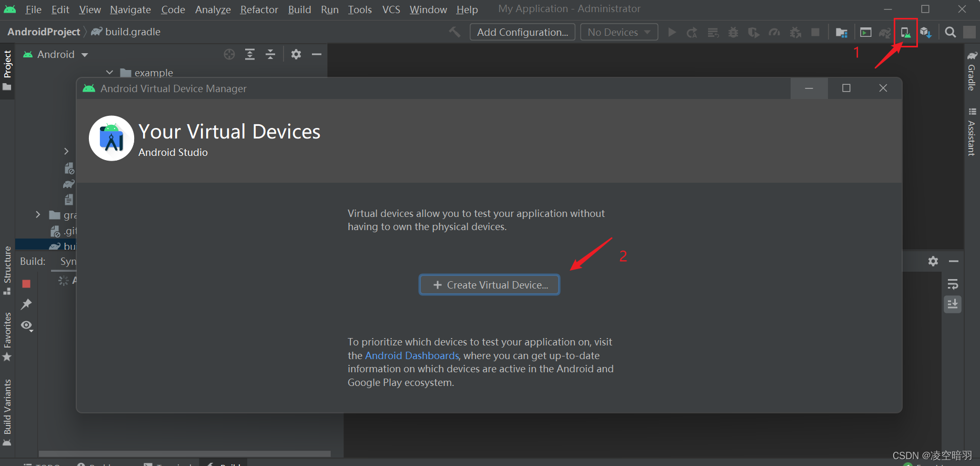The width and height of the screenshot is (980, 466).
Task: Click the Run Anything toolbar icon
Action: tap(866, 33)
